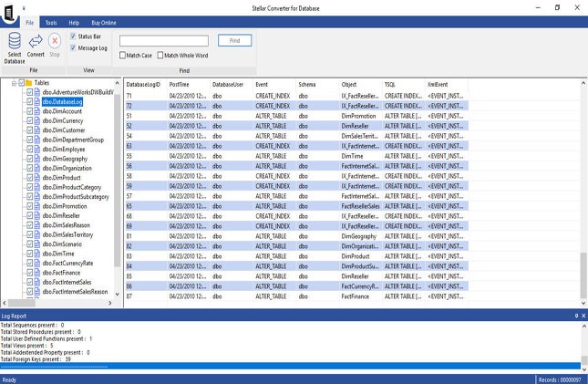Screen dimensions: 588x384
Task: Click the dbo.DimCustomer table icon
Action: [x=37, y=130]
